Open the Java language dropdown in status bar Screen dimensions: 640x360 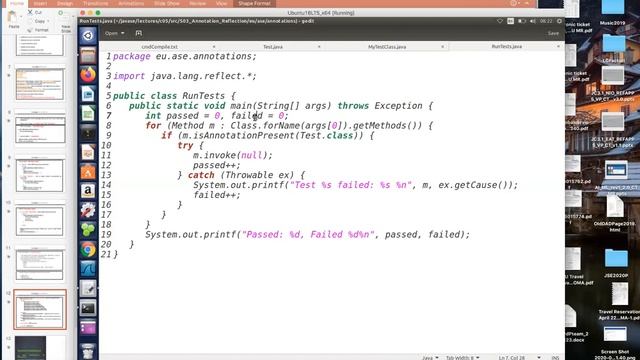(430, 357)
